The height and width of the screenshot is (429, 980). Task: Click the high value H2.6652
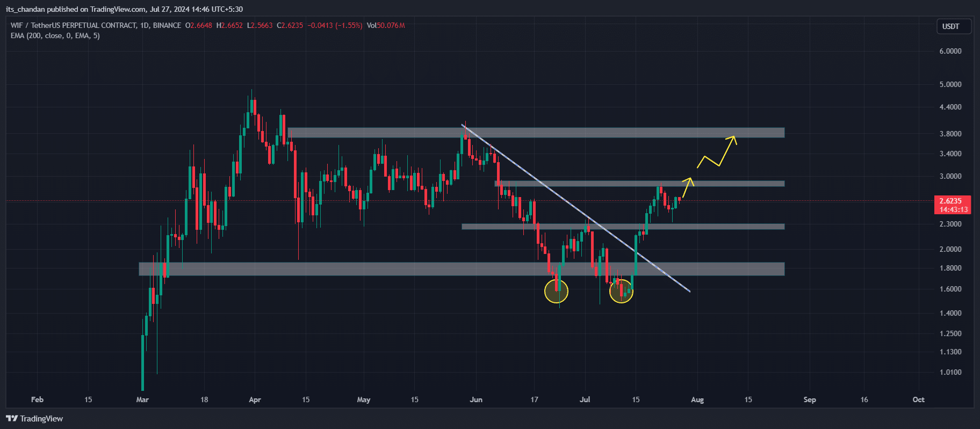point(229,25)
